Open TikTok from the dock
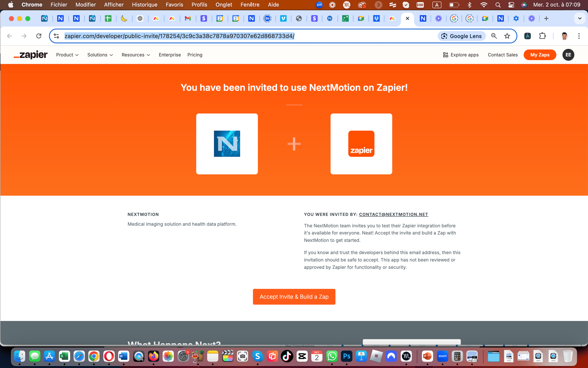Viewport: 588px width, 368px height. 287,357
